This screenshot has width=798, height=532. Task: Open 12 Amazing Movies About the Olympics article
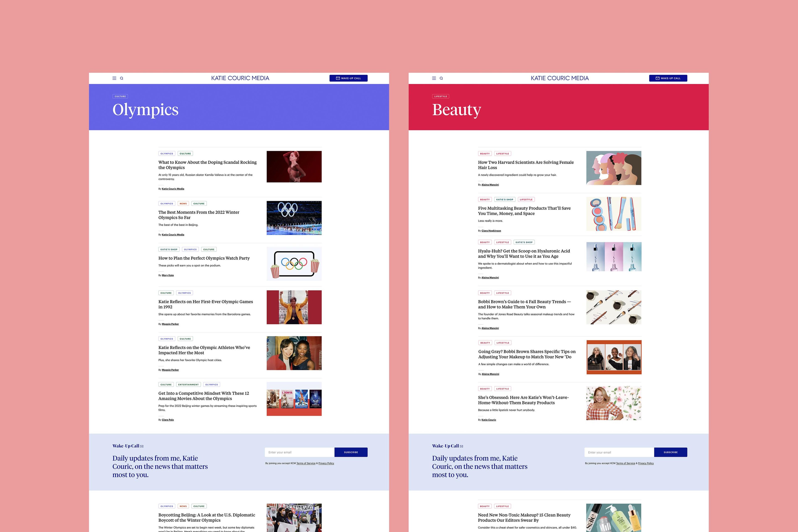(204, 396)
